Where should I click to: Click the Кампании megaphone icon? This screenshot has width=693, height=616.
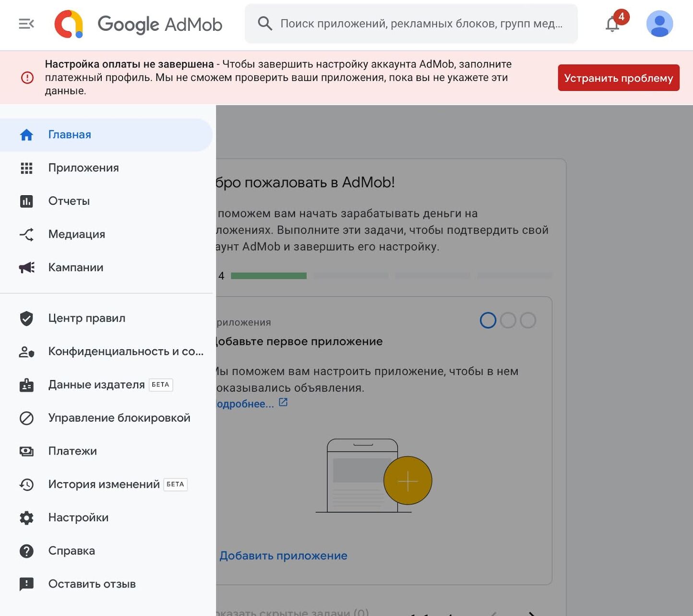click(26, 267)
